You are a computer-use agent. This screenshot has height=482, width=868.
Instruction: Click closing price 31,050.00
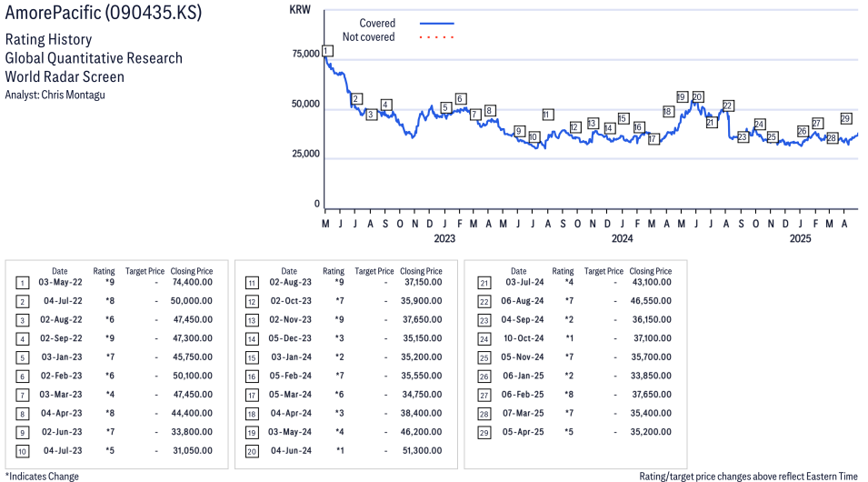192,450
